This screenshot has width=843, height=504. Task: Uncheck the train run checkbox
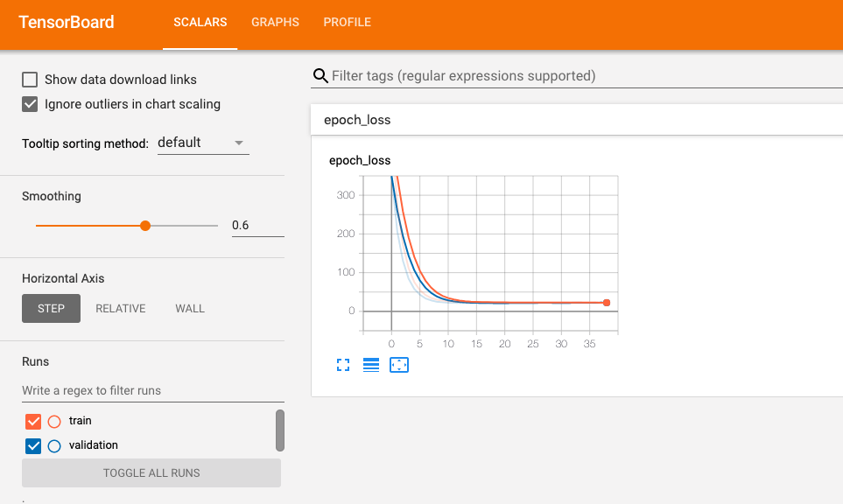pyautogui.click(x=33, y=421)
